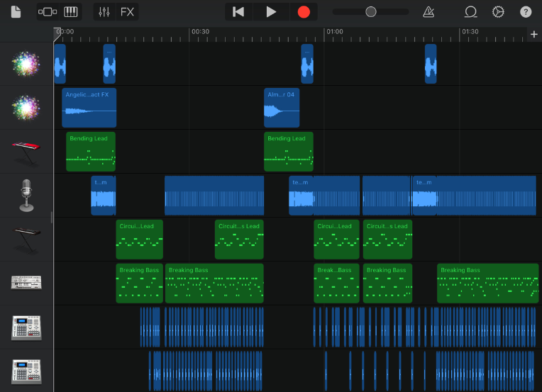The image size is (542, 392).
Task: Open the track mixer controls
Action: click(104, 12)
